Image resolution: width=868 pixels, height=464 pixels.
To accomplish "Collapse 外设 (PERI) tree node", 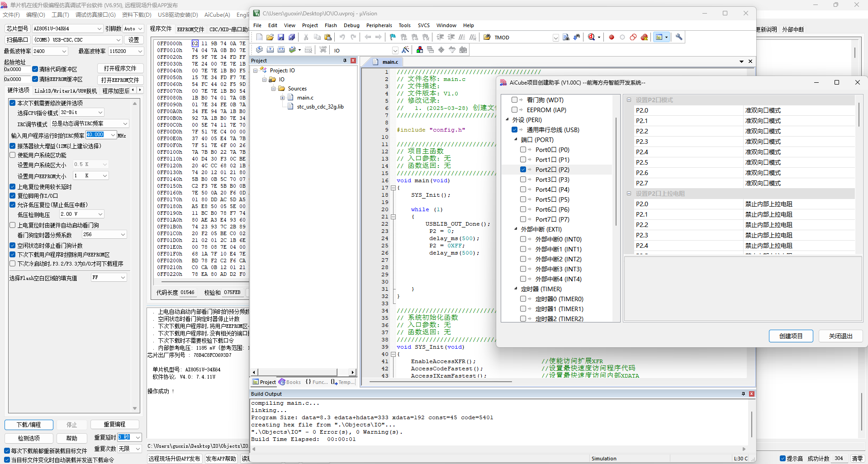I will coord(507,120).
